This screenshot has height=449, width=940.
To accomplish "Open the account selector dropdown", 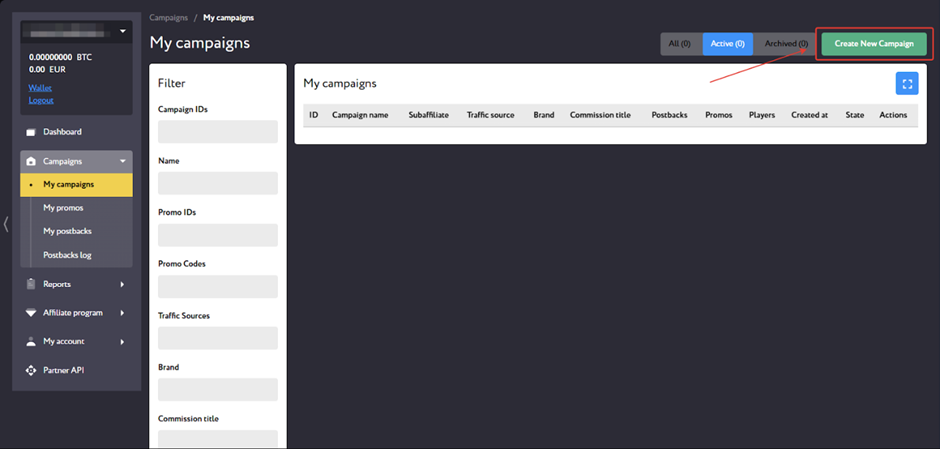I will pyautogui.click(x=122, y=32).
